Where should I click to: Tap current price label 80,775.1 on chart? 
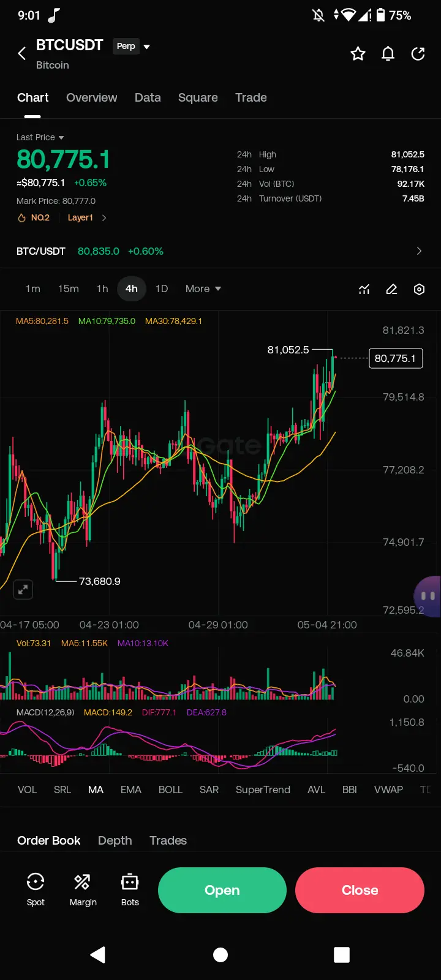click(395, 358)
